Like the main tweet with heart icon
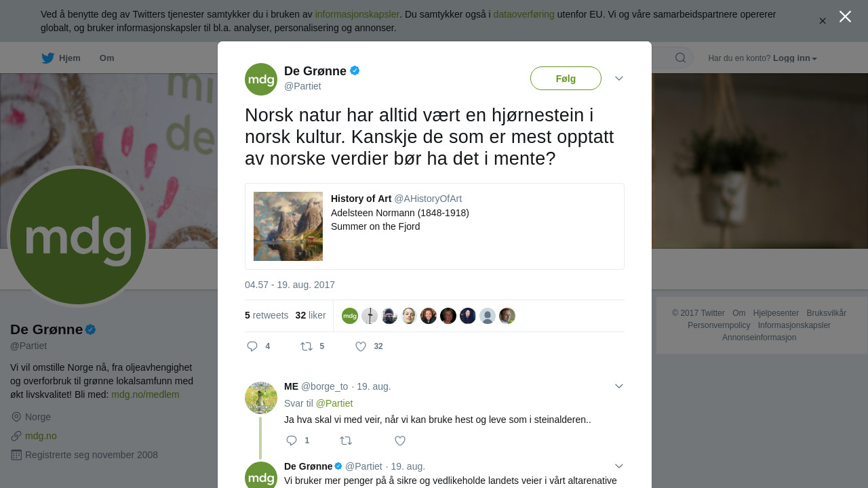 [x=361, y=346]
